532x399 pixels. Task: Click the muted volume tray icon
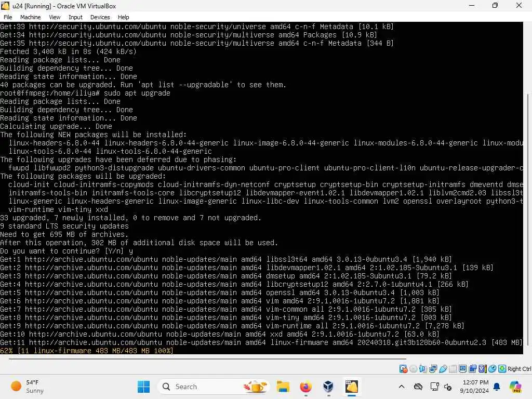coord(448,387)
